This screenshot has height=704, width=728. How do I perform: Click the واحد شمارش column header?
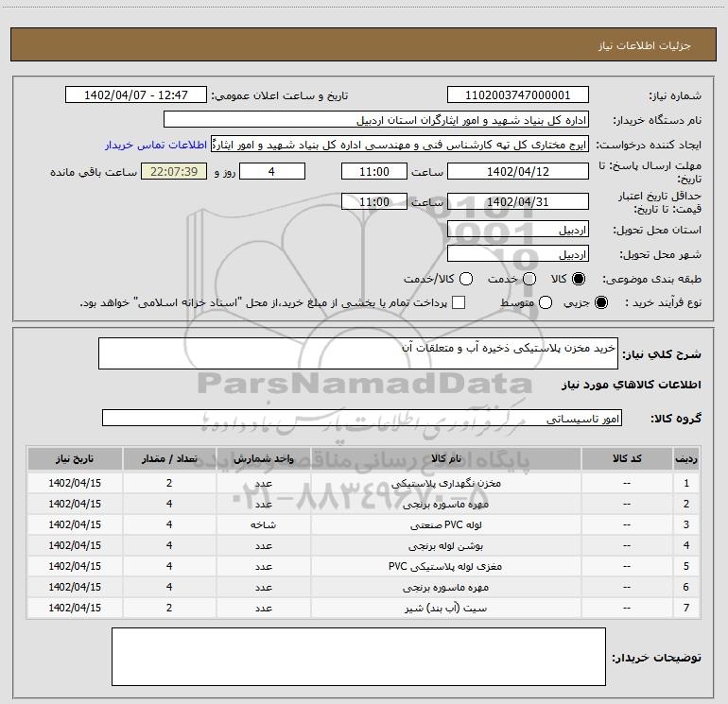(263, 459)
